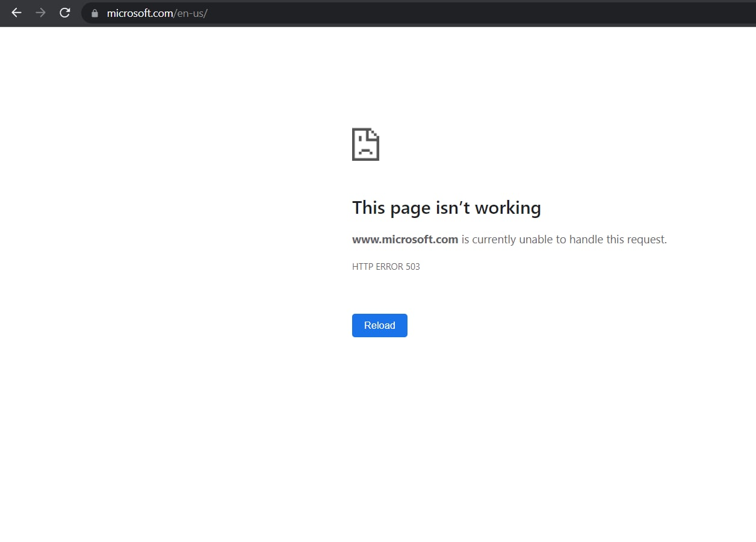Click empty address bar space right of URL
The height and width of the screenshot is (542, 756).
(482, 13)
